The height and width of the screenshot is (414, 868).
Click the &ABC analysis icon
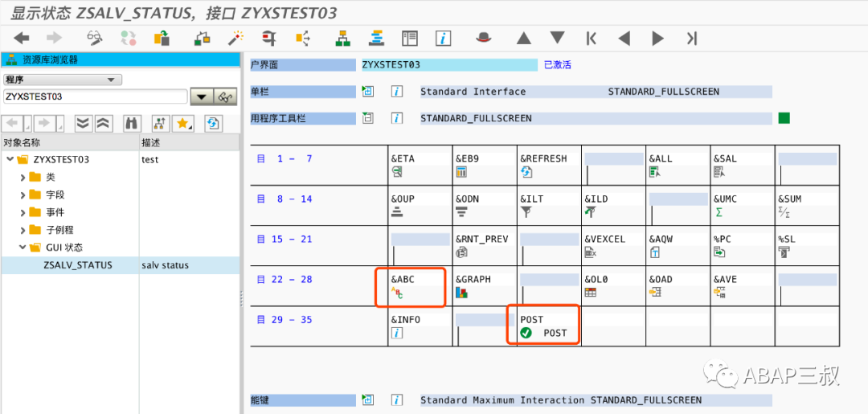click(x=397, y=293)
